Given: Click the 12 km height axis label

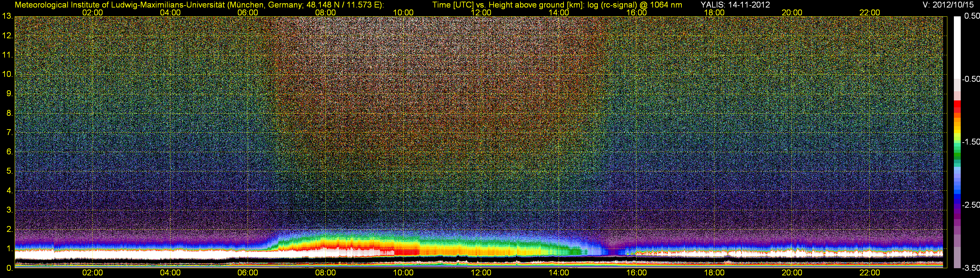Looking at the screenshot, I should point(7,36).
